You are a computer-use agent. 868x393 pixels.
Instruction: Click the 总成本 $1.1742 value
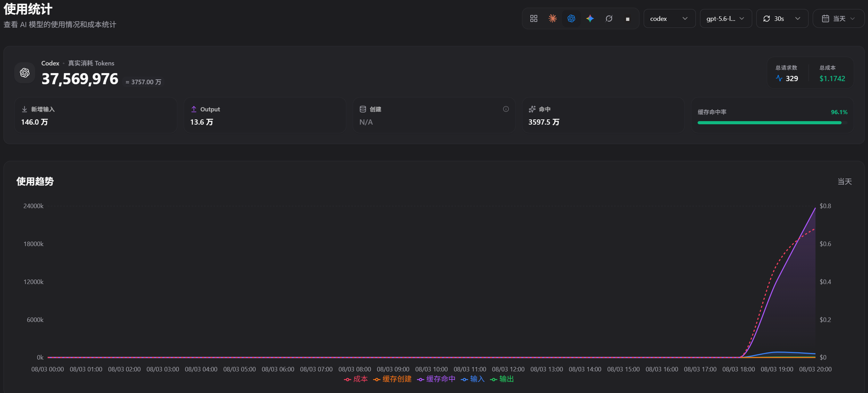coord(832,79)
